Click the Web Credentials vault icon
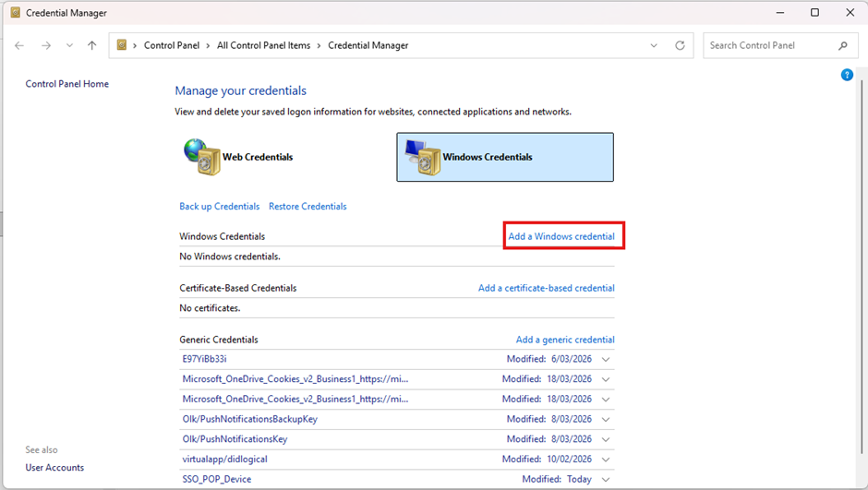 (x=201, y=157)
